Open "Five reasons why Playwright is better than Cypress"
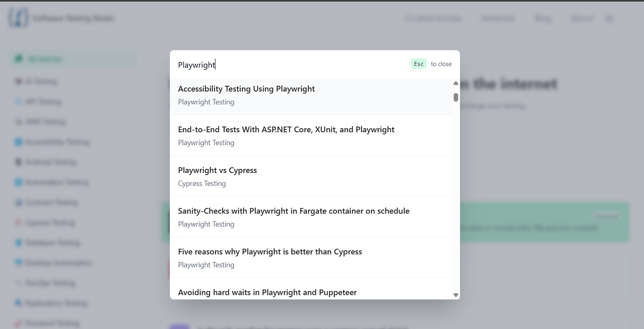The width and height of the screenshot is (644, 329). coord(311,257)
